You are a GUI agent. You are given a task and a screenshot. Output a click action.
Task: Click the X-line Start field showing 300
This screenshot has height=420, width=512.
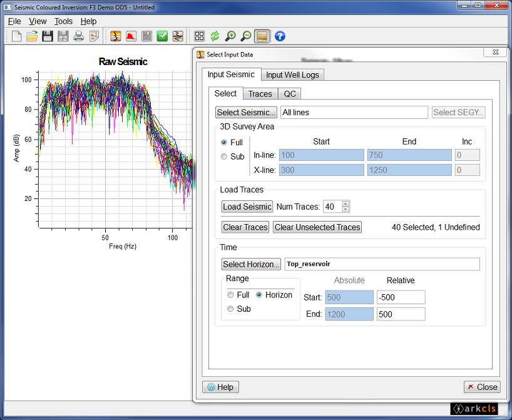321,170
